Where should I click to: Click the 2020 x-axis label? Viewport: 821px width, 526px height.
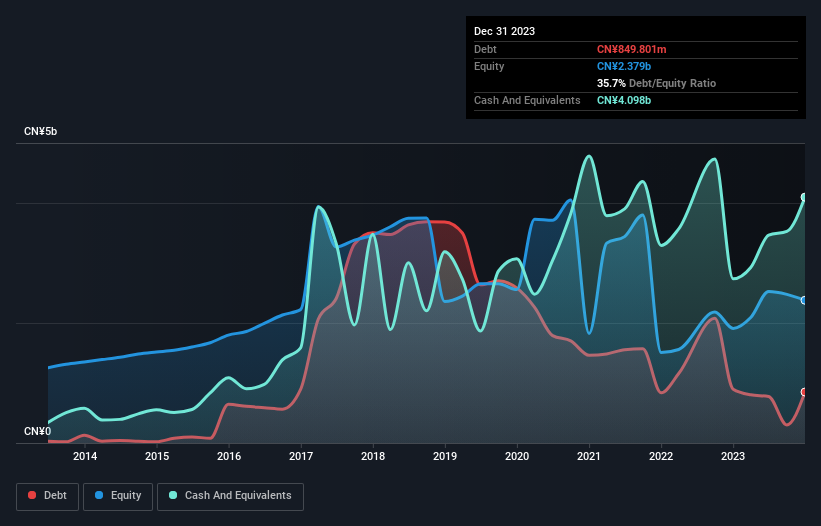point(517,456)
